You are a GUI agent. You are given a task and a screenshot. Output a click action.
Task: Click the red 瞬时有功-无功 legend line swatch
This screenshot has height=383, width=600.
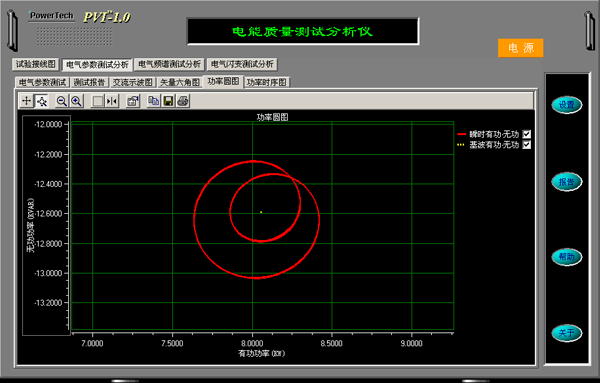point(461,134)
